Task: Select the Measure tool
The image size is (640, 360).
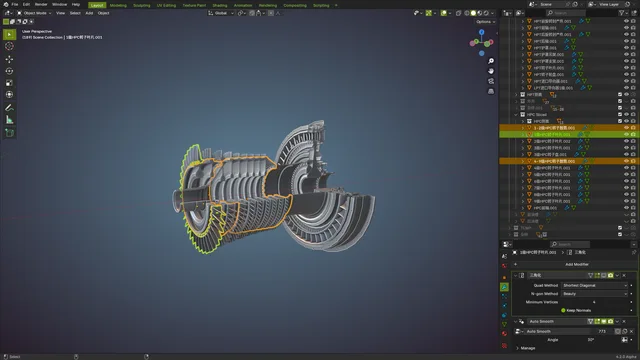Action: point(9,120)
